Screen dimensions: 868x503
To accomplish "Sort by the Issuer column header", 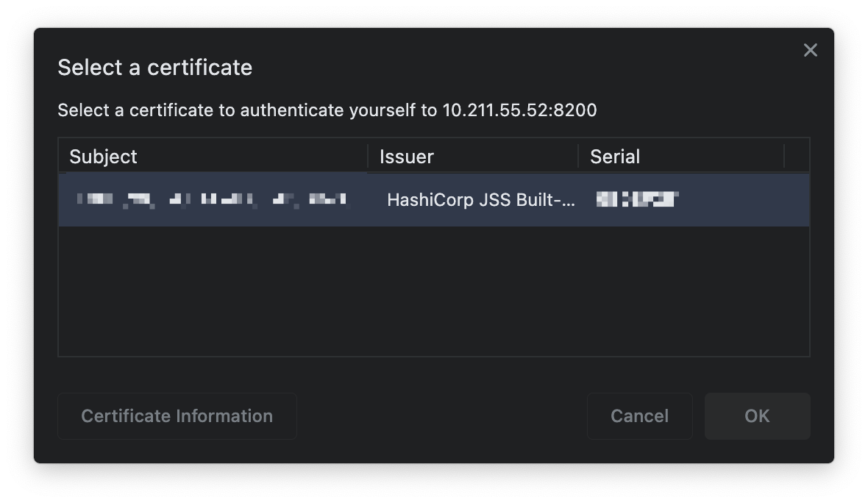I will tap(407, 157).
